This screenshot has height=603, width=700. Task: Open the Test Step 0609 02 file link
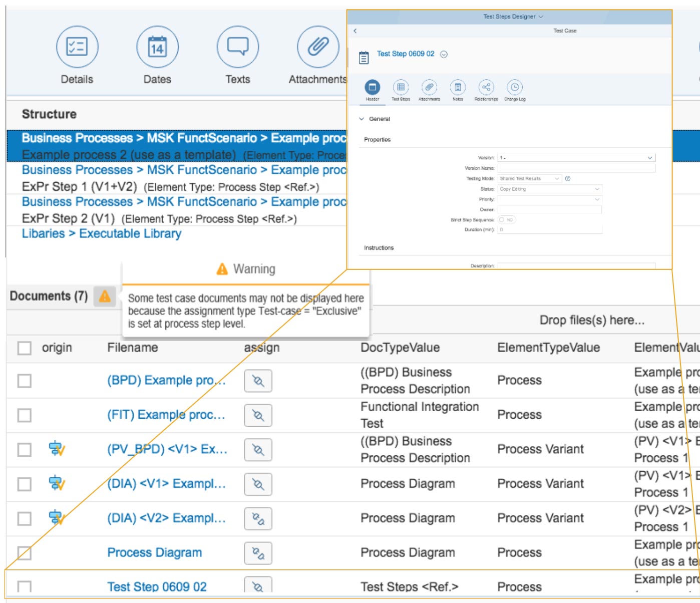click(x=157, y=586)
